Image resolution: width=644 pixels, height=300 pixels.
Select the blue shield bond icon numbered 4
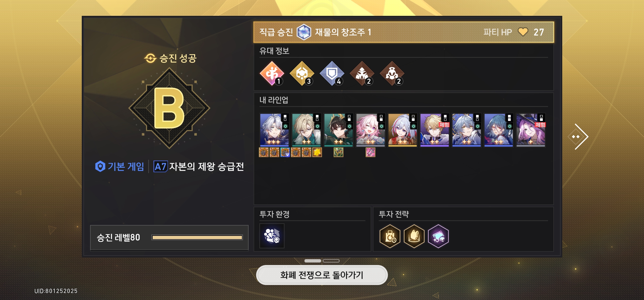pos(332,74)
